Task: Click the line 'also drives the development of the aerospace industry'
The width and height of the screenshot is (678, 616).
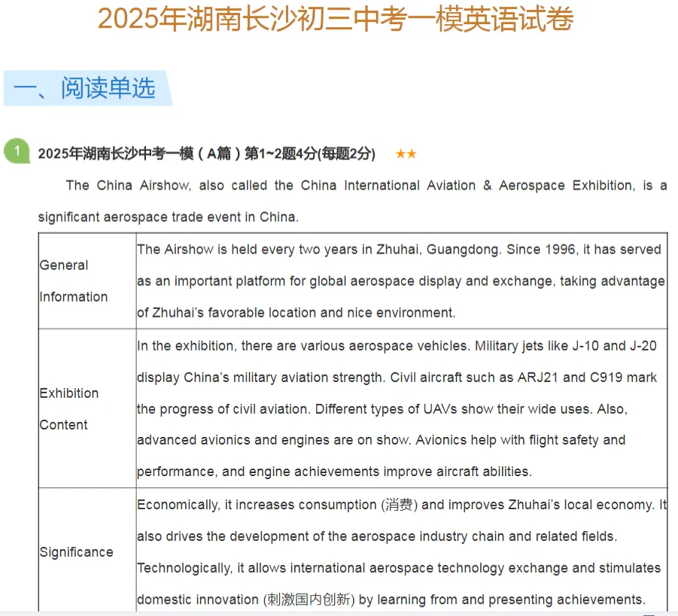Action: click(x=377, y=536)
